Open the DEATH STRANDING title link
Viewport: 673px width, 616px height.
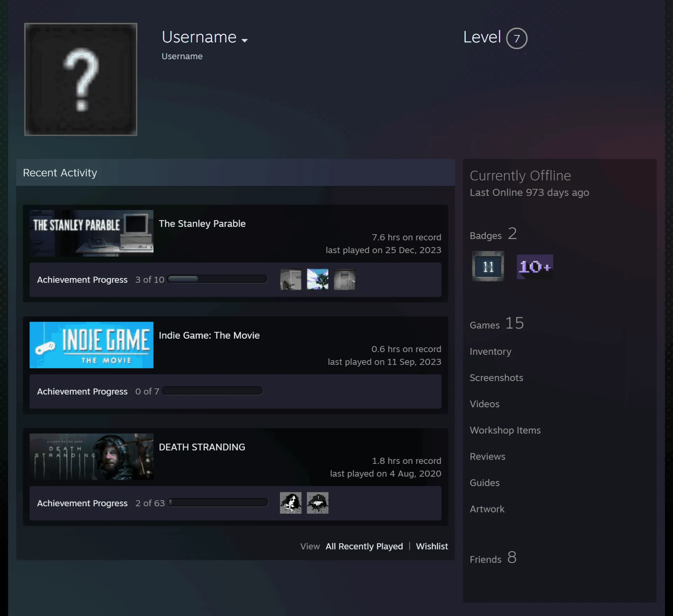pos(202,447)
